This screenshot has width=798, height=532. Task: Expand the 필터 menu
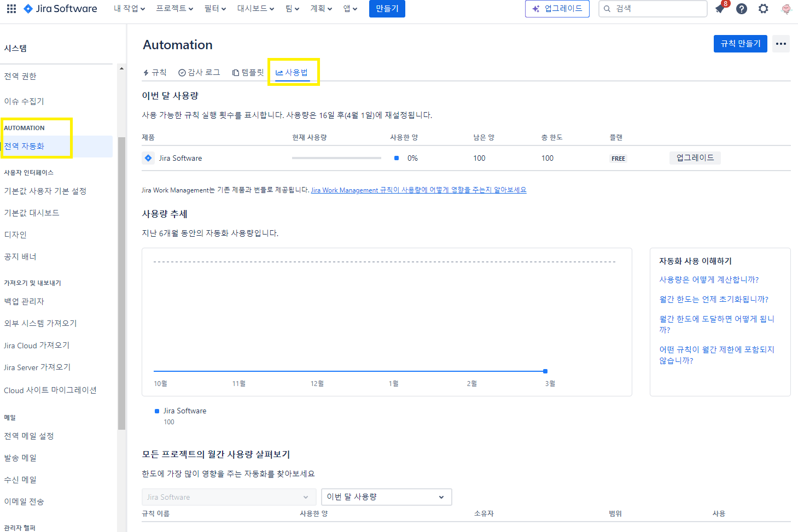point(215,9)
